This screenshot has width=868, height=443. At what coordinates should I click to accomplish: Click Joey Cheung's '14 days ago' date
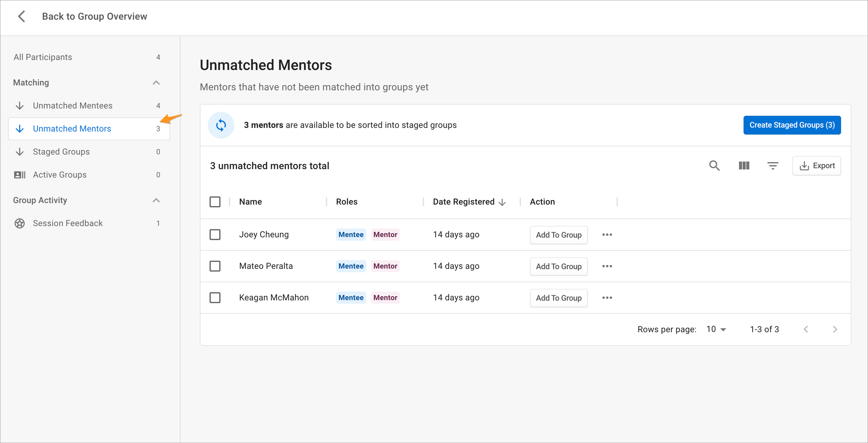coord(456,234)
